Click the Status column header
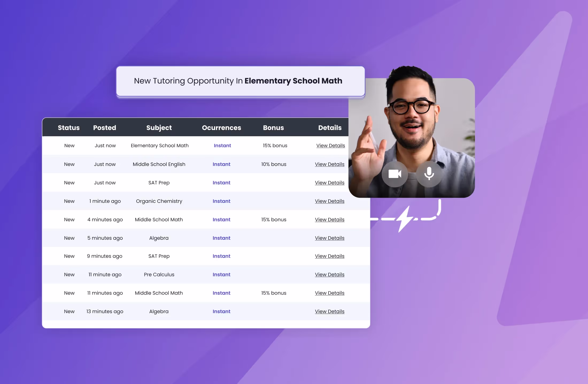 tap(68, 128)
